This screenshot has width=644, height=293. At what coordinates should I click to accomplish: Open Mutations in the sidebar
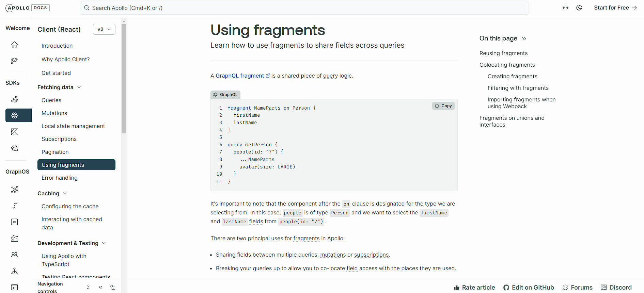54,113
